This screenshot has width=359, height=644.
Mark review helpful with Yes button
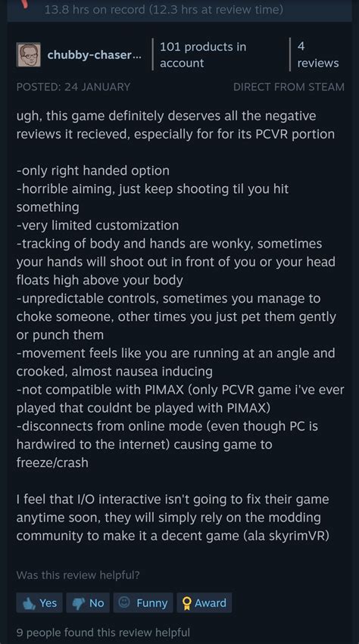click(x=39, y=603)
